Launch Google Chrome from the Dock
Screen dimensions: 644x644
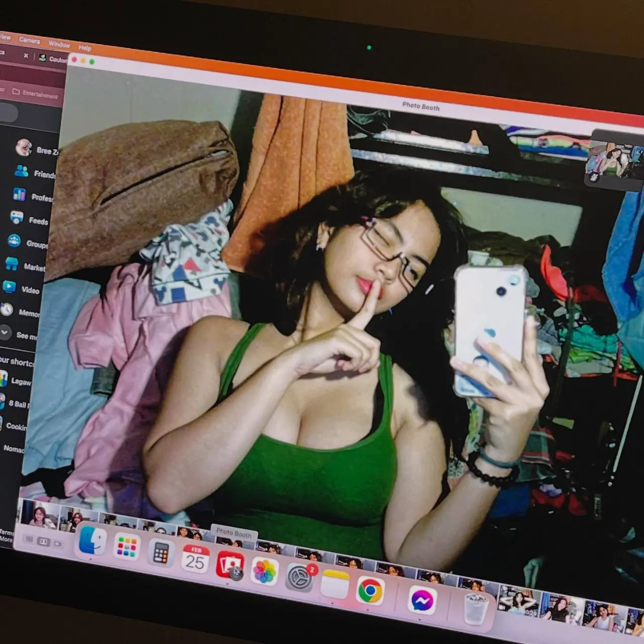click(x=370, y=590)
